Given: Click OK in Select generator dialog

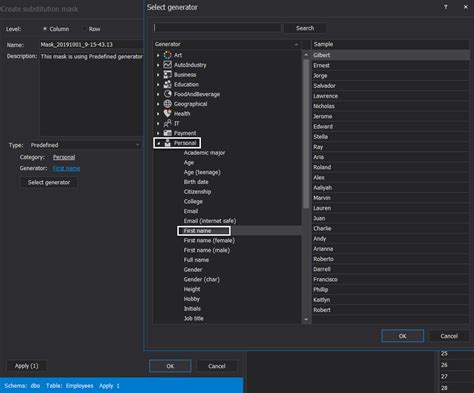Looking at the screenshot, I should coord(402,336).
